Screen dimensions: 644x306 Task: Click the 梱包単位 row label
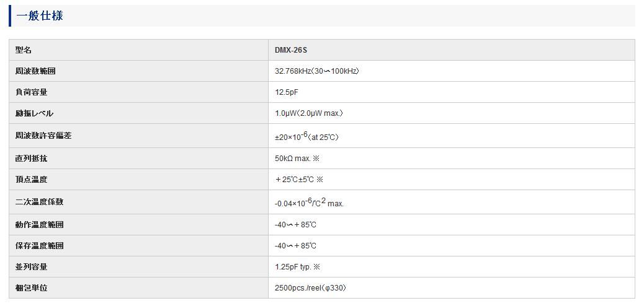coord(31,288)
